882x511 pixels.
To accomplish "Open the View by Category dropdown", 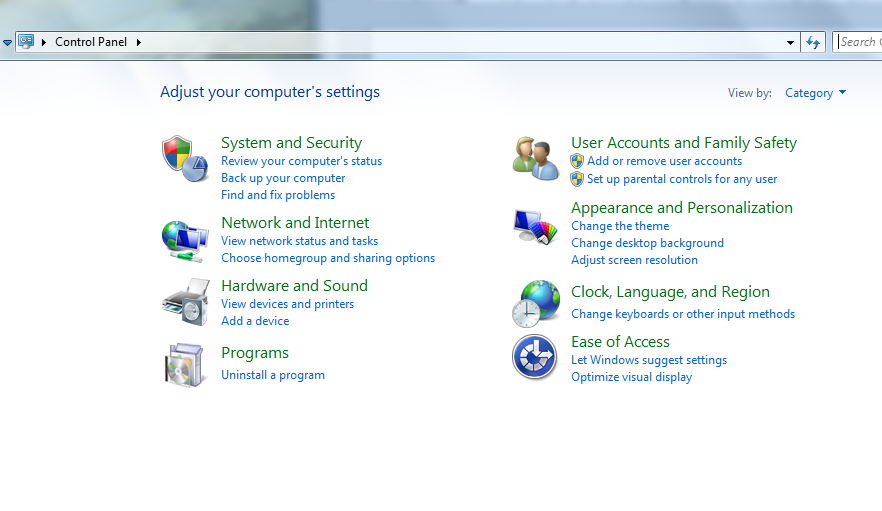I will point(815,93).
